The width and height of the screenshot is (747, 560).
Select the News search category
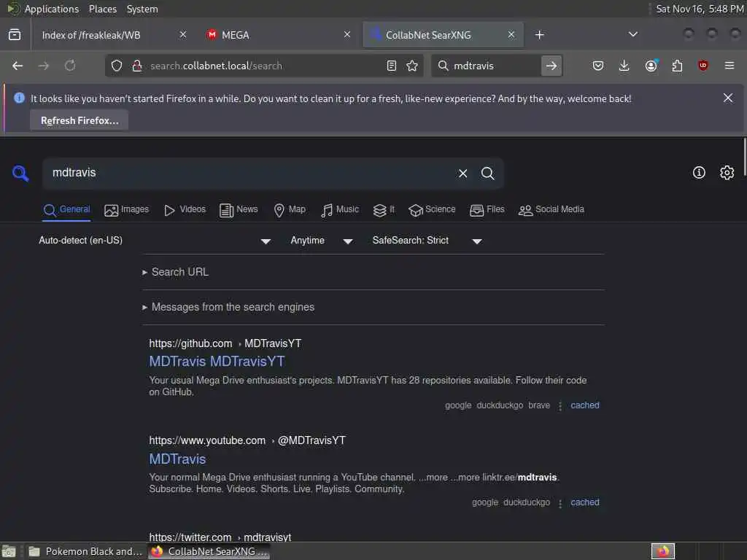point(239,209)
